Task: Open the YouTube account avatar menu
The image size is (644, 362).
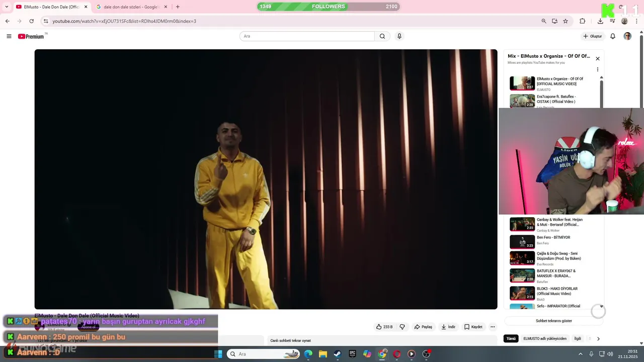Action: pos(627,36)
